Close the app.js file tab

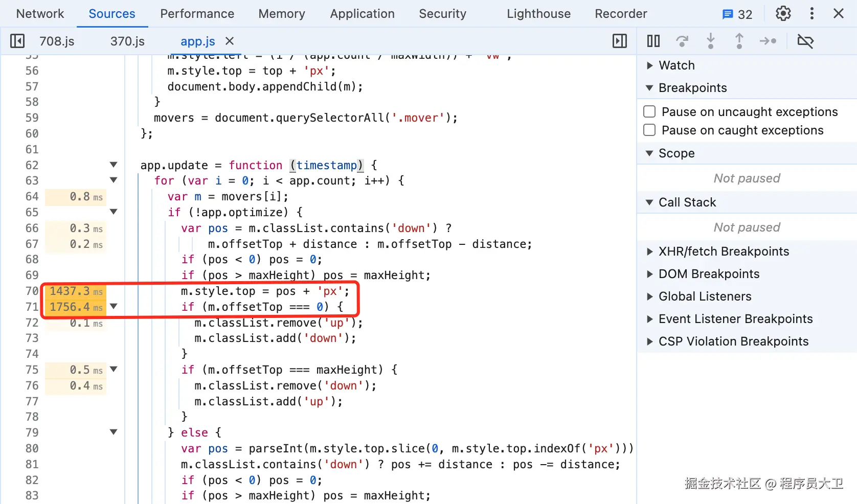click(230, 41)
